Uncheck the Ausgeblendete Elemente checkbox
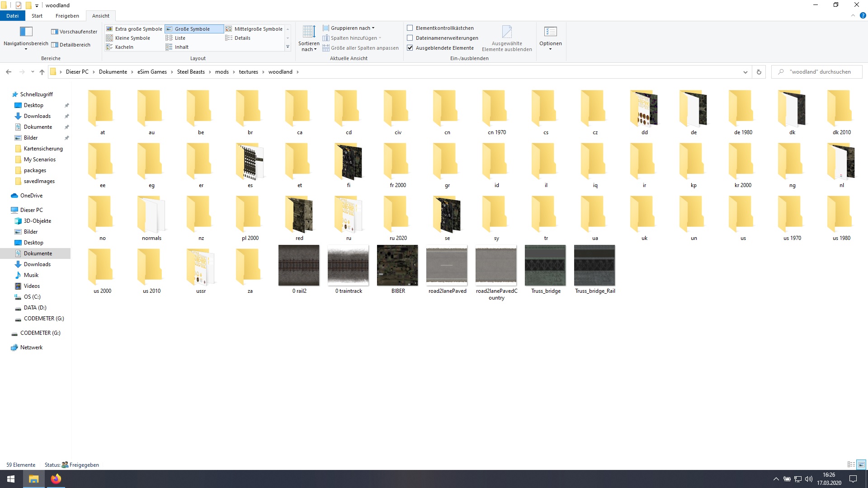The width and height of the screenshot is (868, 488). [x=410, y=48]
